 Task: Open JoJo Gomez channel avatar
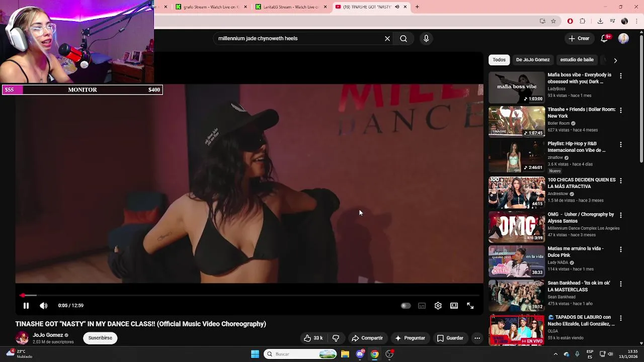pos(22,338)
